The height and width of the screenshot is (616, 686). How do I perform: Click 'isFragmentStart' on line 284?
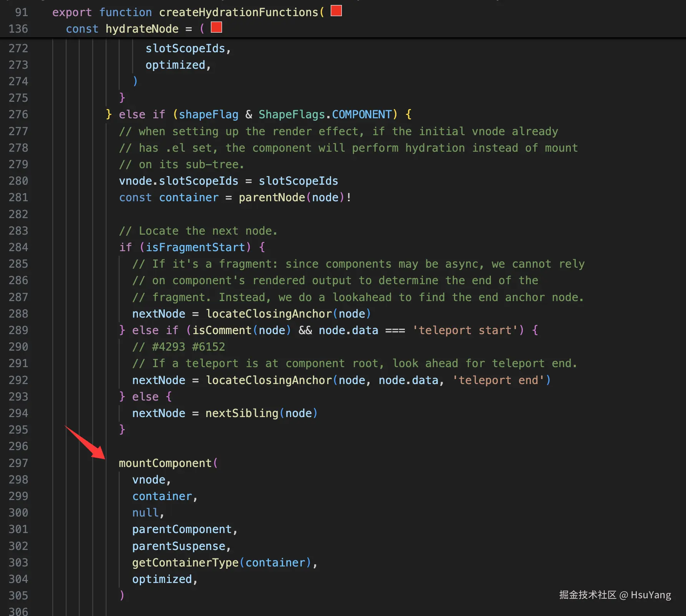pos(196,247)
